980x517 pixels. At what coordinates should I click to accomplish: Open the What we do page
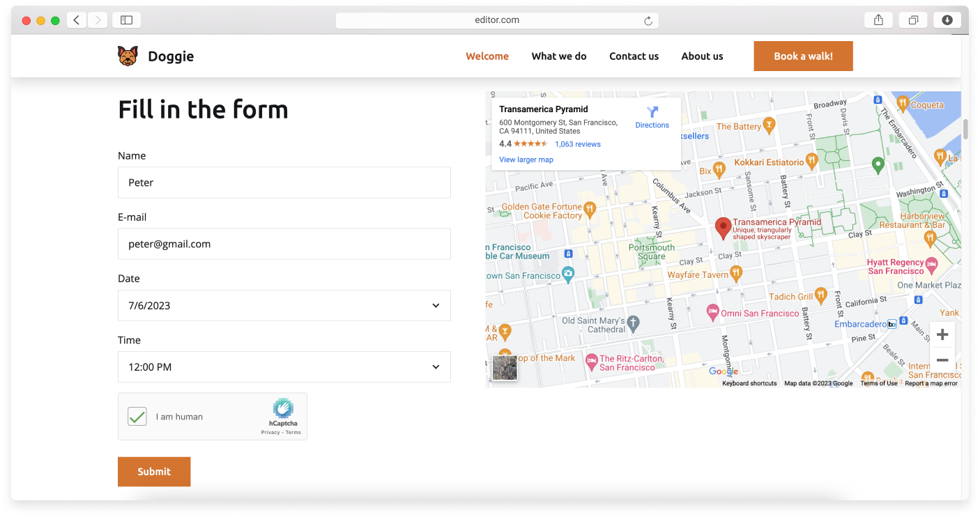pos(559,56)
